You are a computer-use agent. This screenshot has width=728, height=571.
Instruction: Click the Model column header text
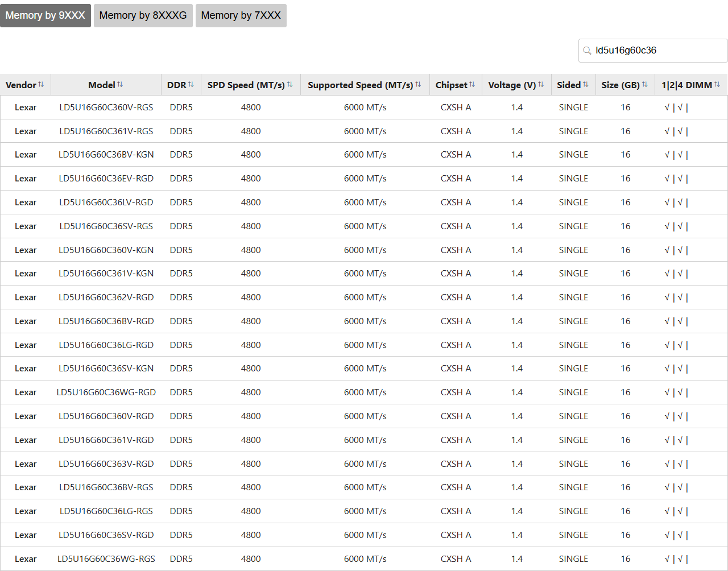pyautogui.click(x=102, y=85)
